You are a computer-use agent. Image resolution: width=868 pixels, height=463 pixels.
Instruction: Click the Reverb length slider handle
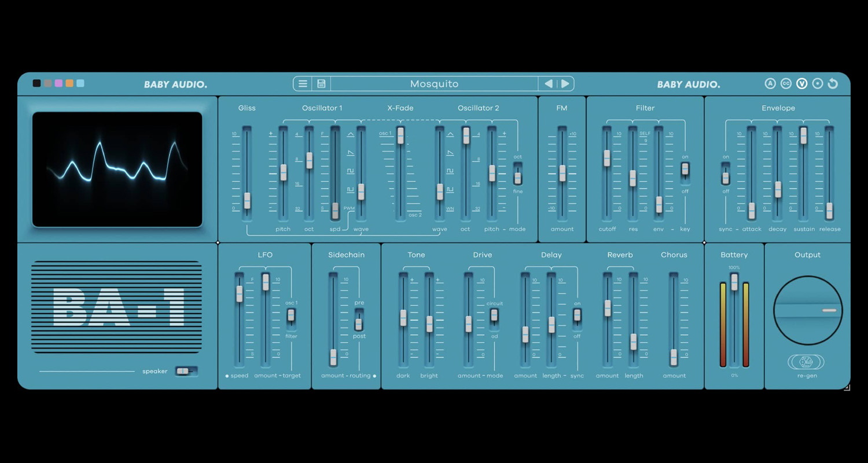coord(634,341)
